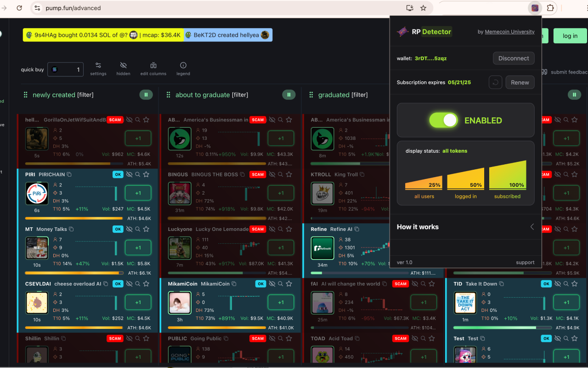Copy the Take It Down token address
Viewport: 588px width, 368px height.
(501, 284)
